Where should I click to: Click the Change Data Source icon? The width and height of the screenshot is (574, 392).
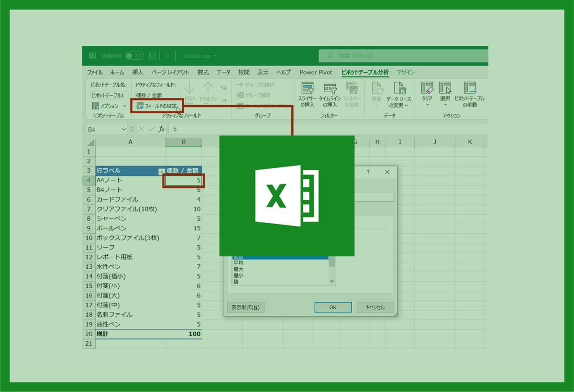click(399, 89)
